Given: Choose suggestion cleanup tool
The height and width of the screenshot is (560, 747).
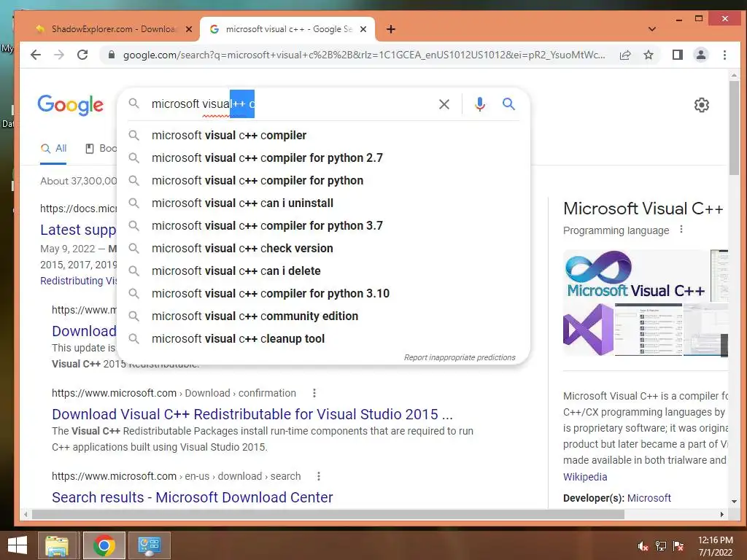Looking at the screenshot, I should click(323, 338).
